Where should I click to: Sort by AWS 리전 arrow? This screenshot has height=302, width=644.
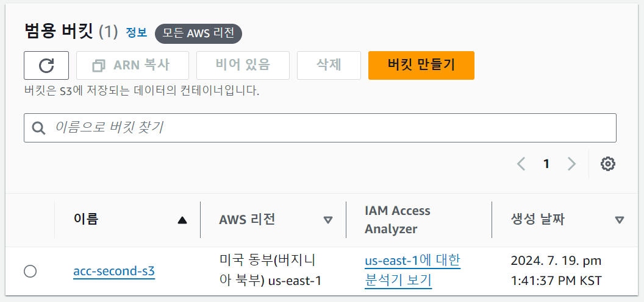click(x=327, y=220)
